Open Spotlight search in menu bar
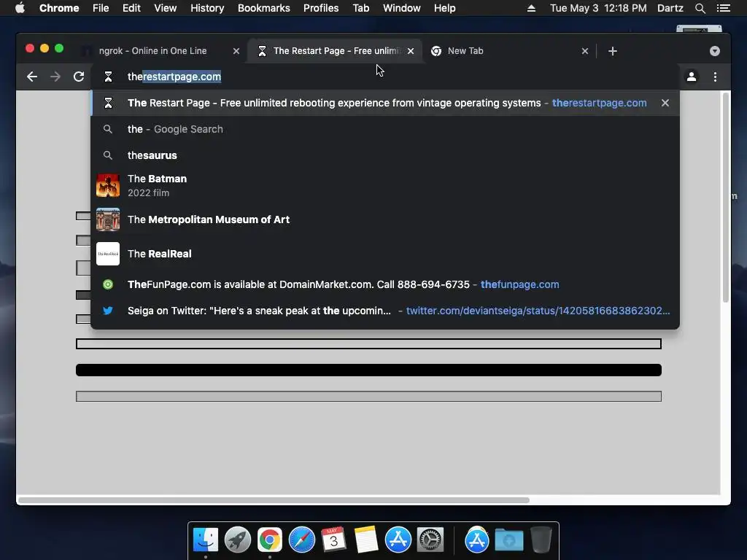The width and height of the screenshot is (747, 560). tap(700, 8)
